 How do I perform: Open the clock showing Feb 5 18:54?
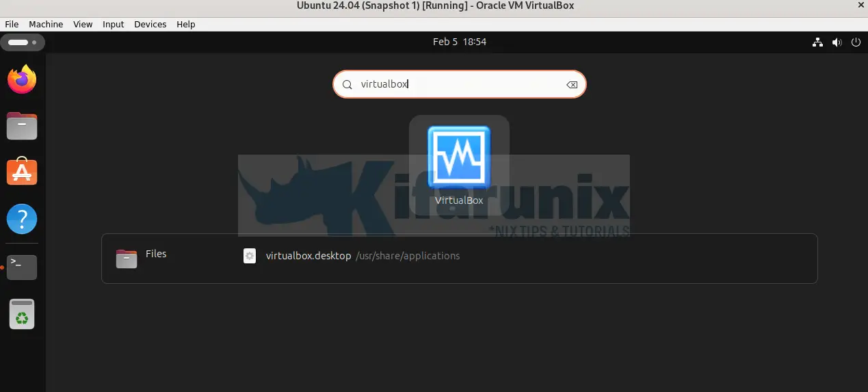(x=459, y=42)
